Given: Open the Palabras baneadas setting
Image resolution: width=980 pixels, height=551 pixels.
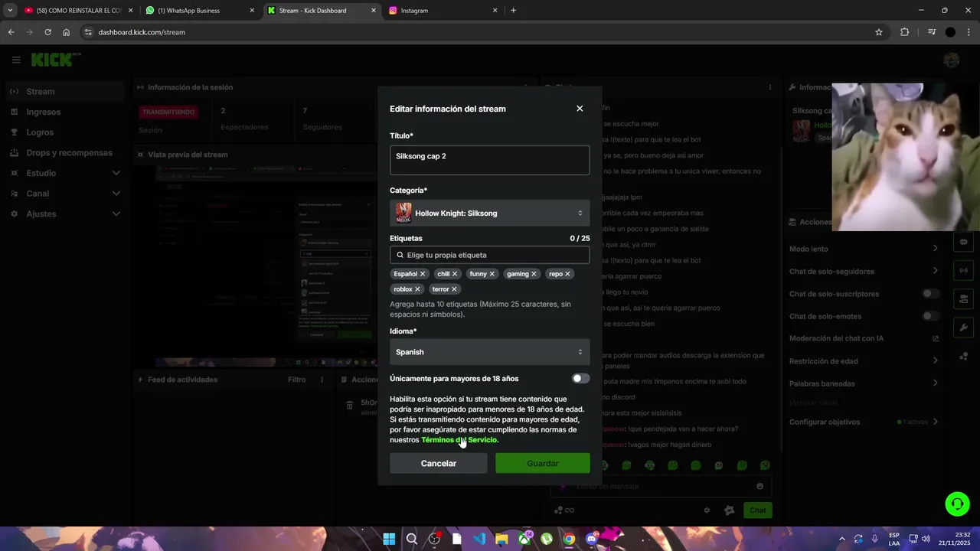Looking at the screenshot, I should pos(864,383).
